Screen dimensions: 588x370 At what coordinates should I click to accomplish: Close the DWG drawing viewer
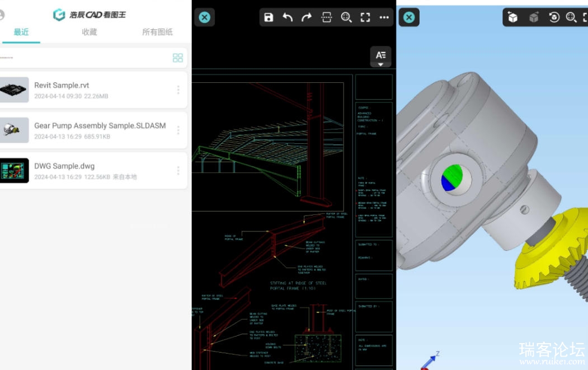click(205, 17)
